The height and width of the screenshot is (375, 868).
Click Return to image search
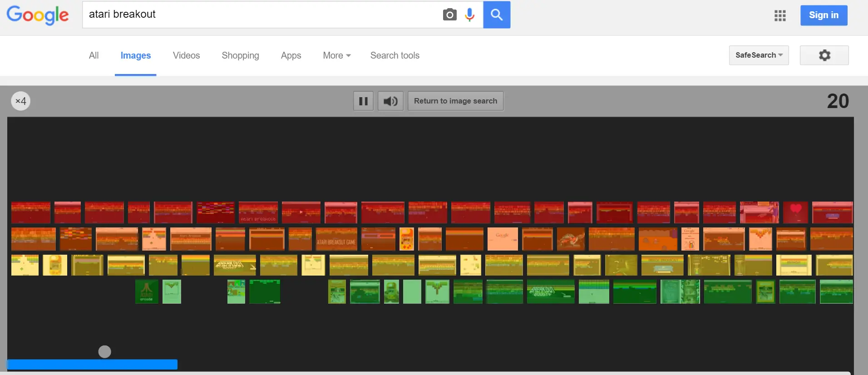[455, 101]
